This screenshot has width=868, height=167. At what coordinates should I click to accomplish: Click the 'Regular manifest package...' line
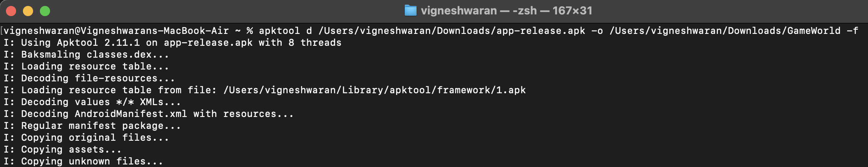92,126
